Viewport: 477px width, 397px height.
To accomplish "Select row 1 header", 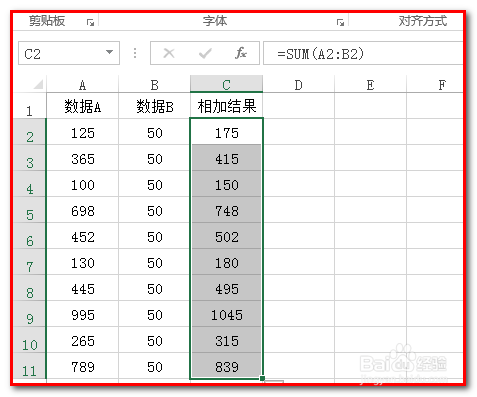I will 29,106.
